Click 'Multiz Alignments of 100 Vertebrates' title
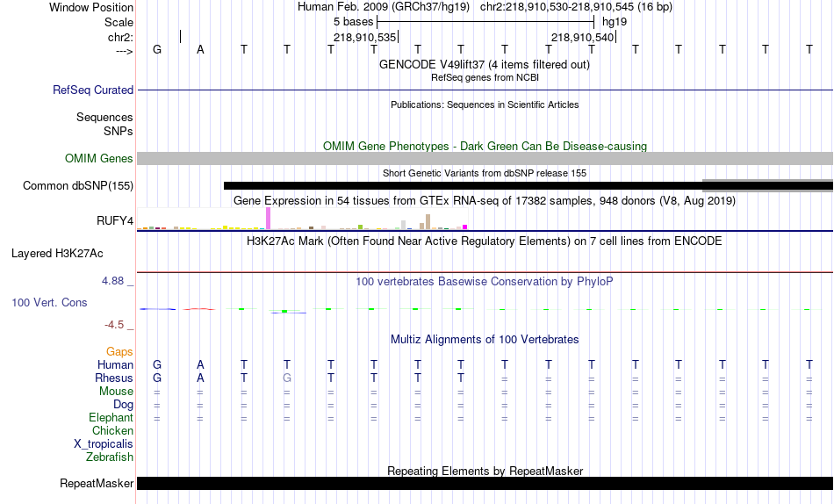 click(485, 340)
